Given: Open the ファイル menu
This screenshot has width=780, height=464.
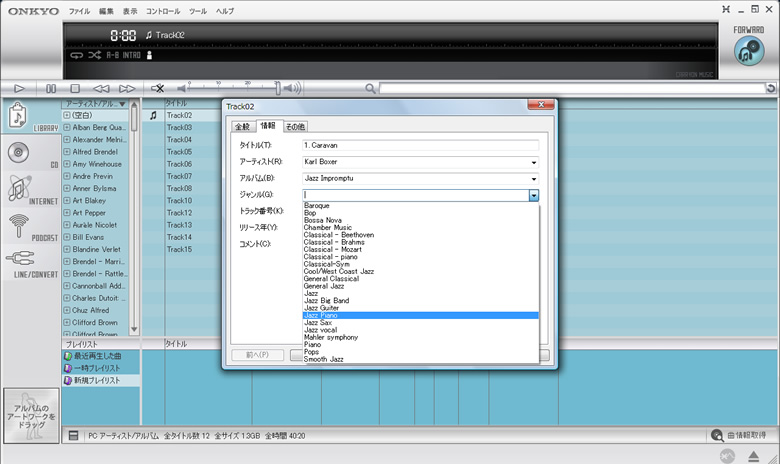Looking at the screenshot, I should point(79,11).
